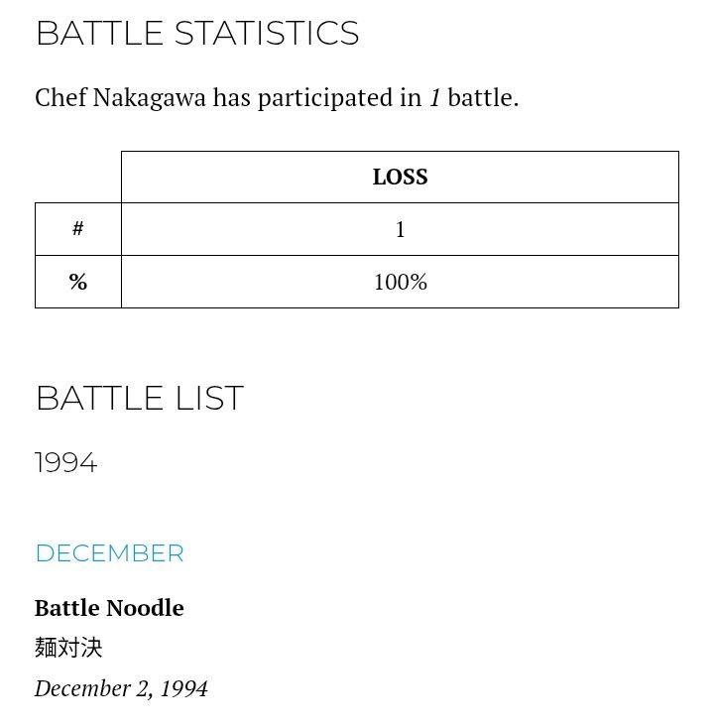Click the italic 1 in the sentence

pos(434,98)
